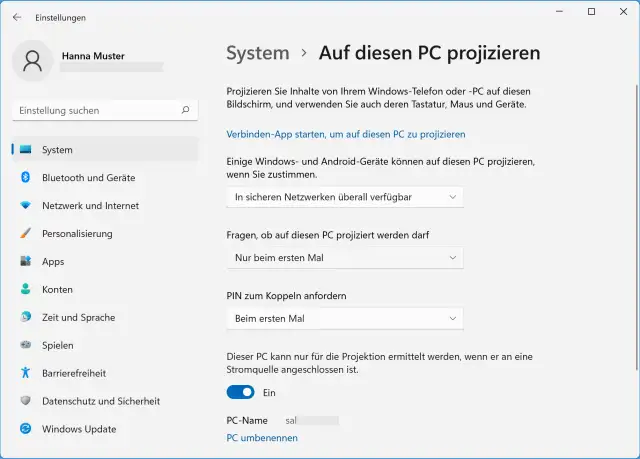Viewport: 640px width, 459px height.
Task: Click the back arrow in the title bar
Action: click(17, 17)
